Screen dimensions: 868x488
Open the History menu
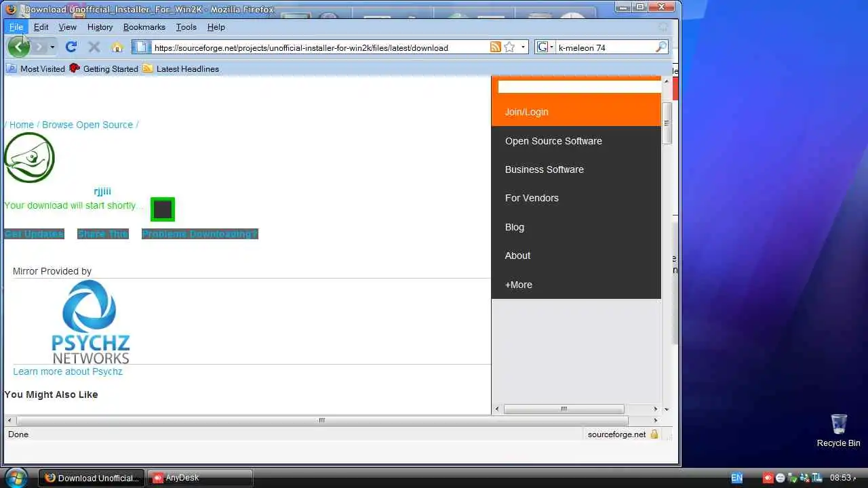point(100,27)
